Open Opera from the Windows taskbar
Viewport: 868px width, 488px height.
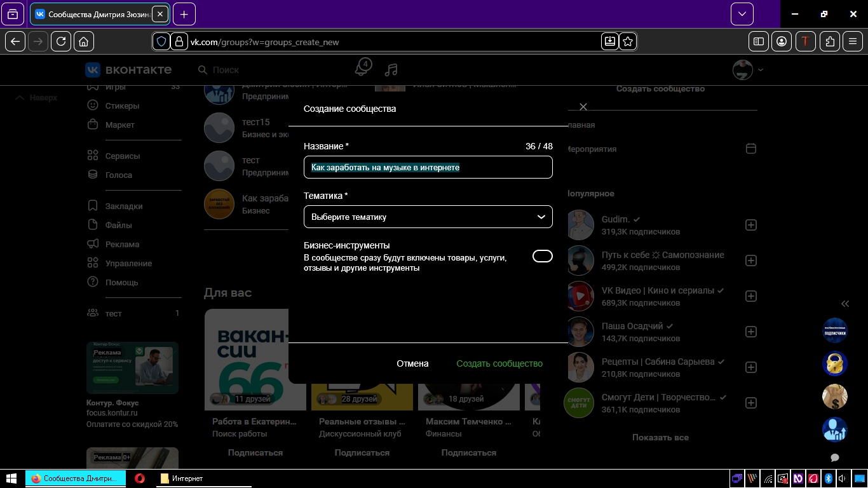(139, 478)
